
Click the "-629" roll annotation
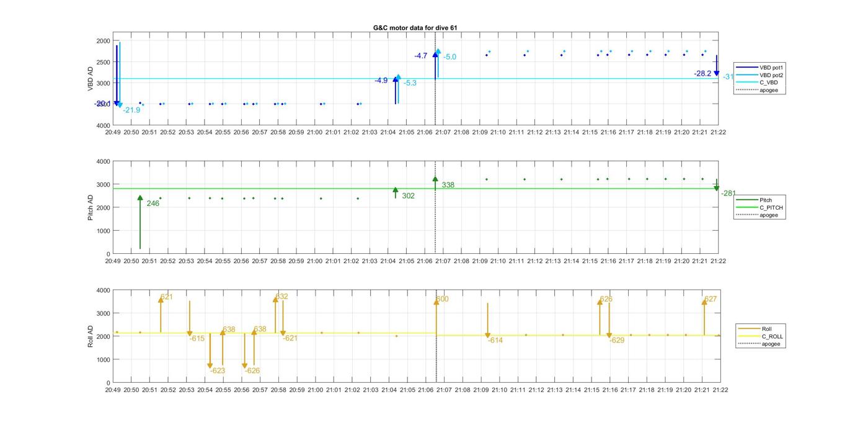tap(617, 340)
